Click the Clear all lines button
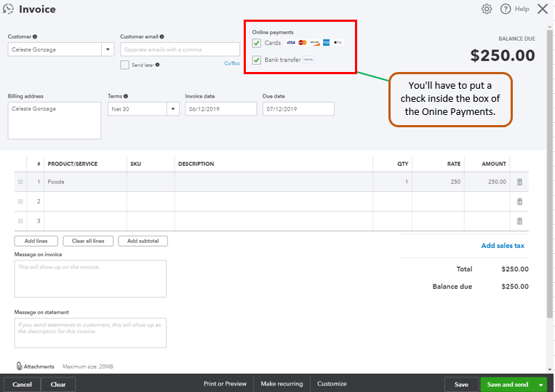Image resolution: width=555 pixels, height=392 pixels. [88, 241]
